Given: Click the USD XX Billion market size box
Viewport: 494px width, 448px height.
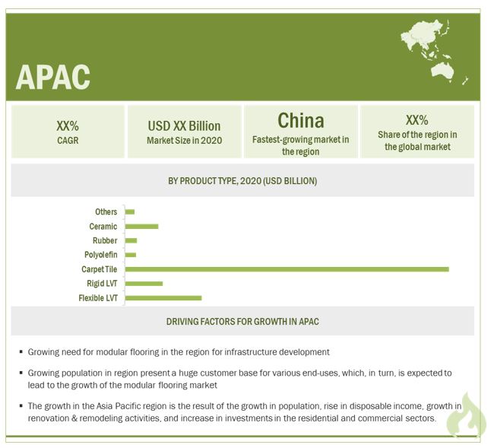Looking at the screenshot, I should [185, 132].
